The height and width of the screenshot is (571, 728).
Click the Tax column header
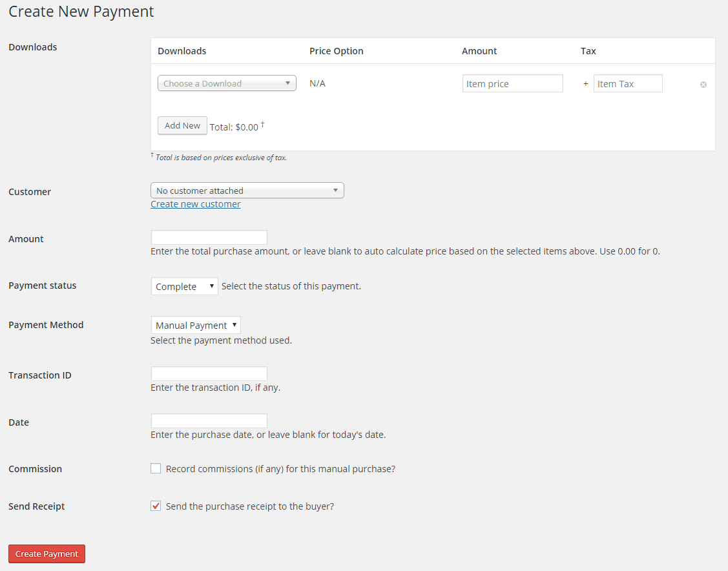click(x=588, y=51)
